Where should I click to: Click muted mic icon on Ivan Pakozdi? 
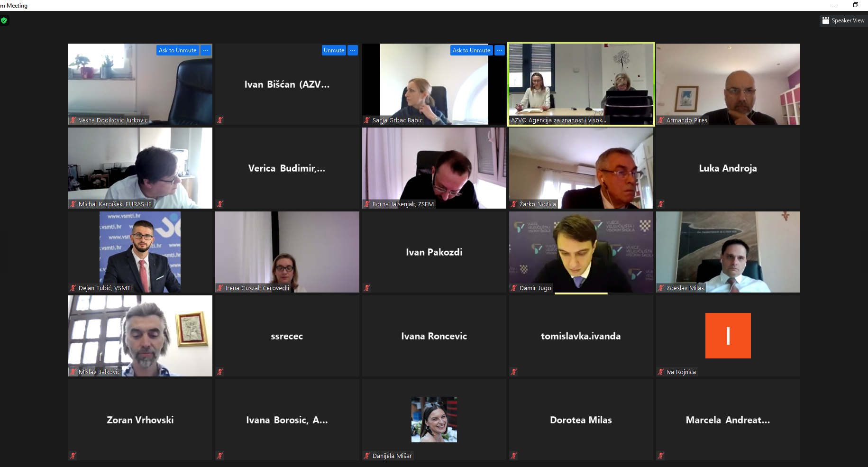[x=367, y=288]
